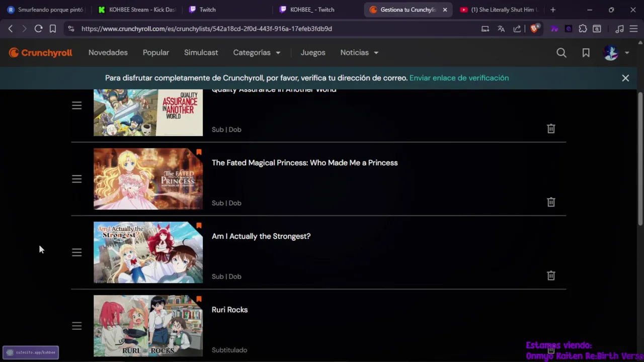This screenshot has width=644, height=362.
Task: Open the Crunchyroll home logo
Action: coord(40,53)
